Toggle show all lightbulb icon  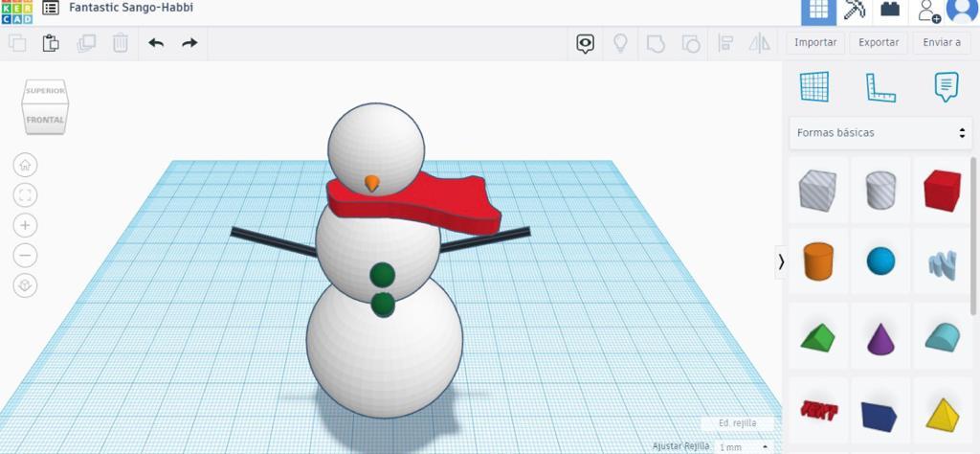[620, 43]
